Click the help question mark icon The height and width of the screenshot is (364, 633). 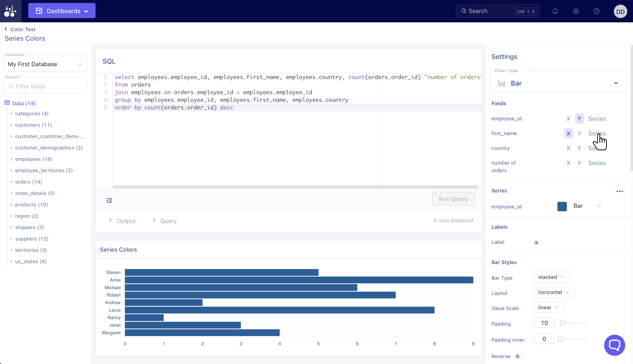point(597,11)
